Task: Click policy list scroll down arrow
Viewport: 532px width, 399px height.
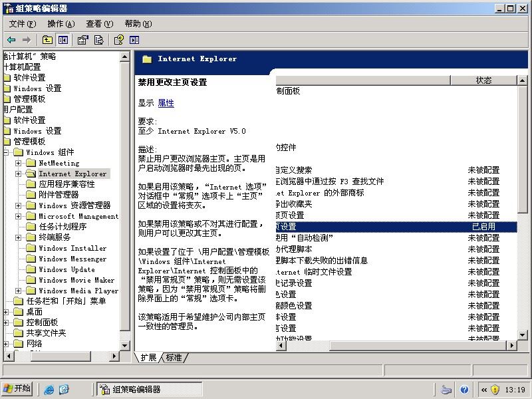Action: [522, 335]
